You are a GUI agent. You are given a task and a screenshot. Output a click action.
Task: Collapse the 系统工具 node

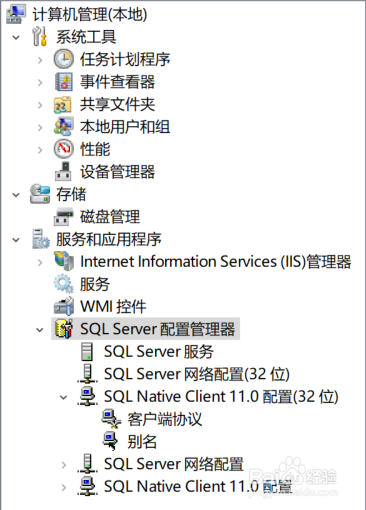click(16, 37)
